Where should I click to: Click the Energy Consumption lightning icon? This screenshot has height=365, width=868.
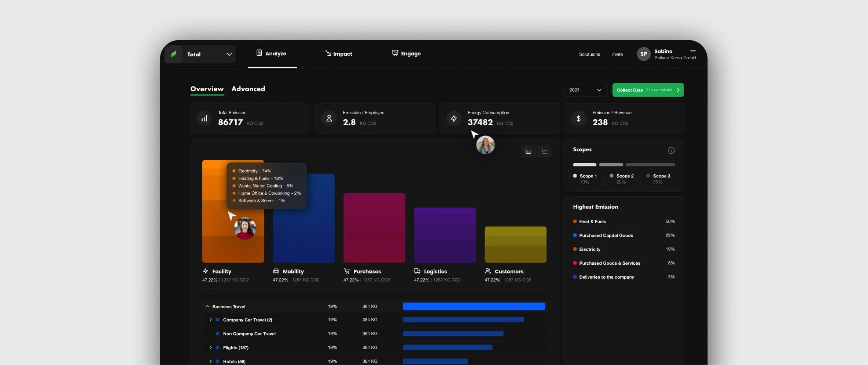(453, 118)
